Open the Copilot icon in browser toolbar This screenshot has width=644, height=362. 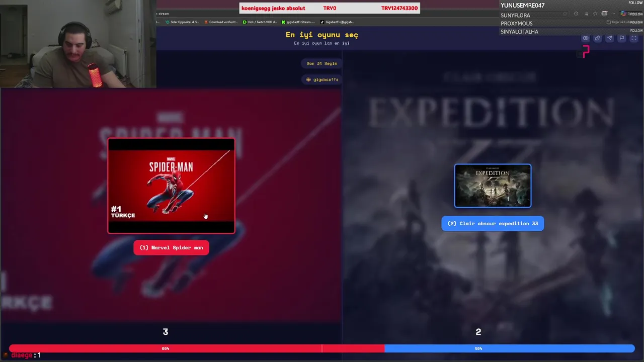pos(623,14)
